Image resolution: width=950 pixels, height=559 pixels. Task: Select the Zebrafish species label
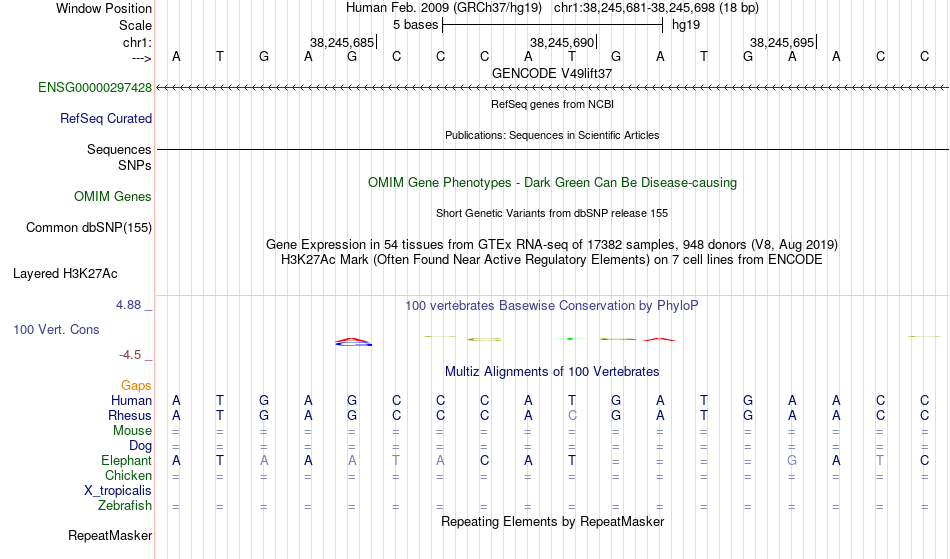point(125,506)
